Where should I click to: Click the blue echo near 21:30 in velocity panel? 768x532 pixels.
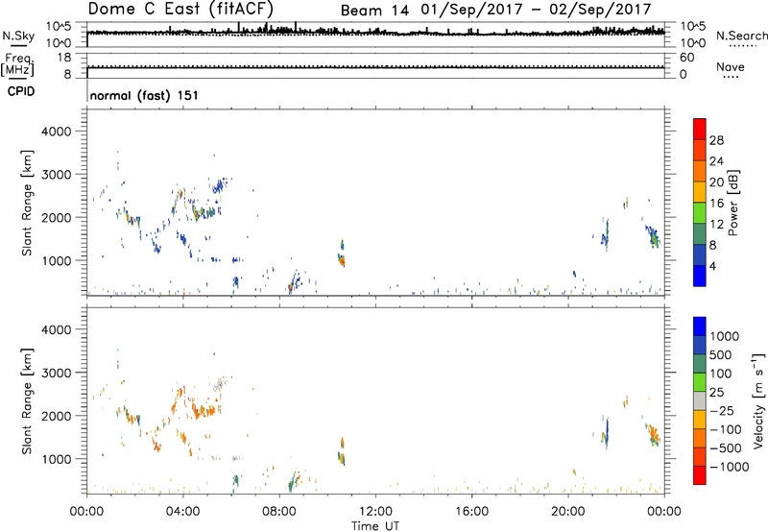pos(608,430)
